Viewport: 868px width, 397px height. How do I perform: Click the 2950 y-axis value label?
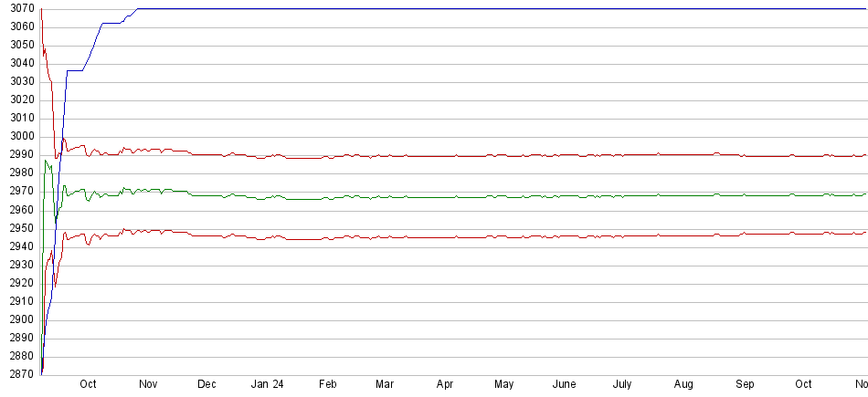point(18,228)
